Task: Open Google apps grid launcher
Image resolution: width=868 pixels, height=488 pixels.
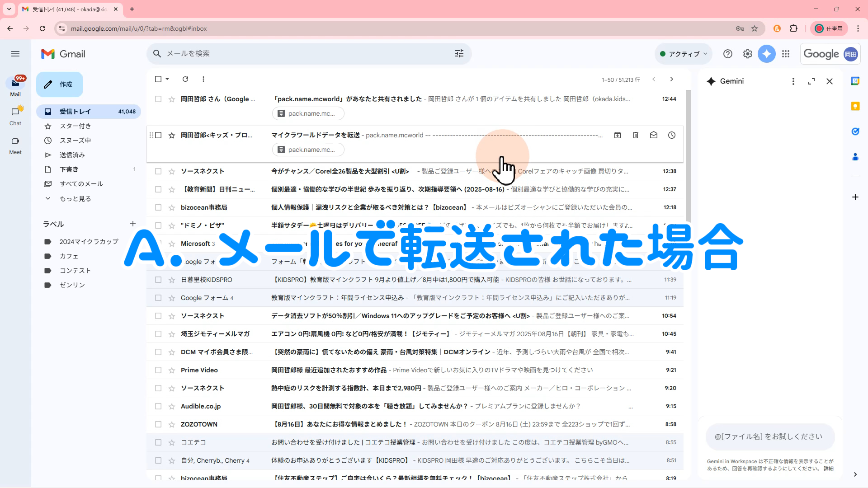Action: click(786, 54)
